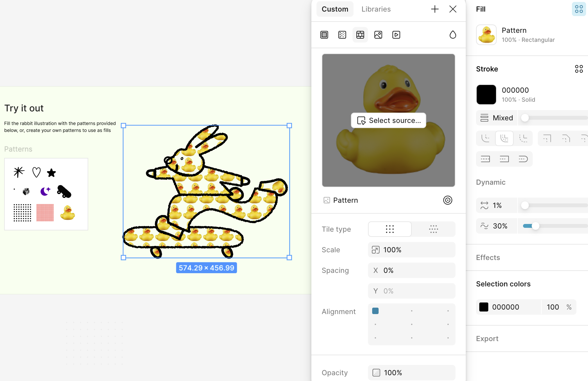This screenshot has height=381, width=588.
Task: Select the solid fill type icon
Action: click(324, 35)
